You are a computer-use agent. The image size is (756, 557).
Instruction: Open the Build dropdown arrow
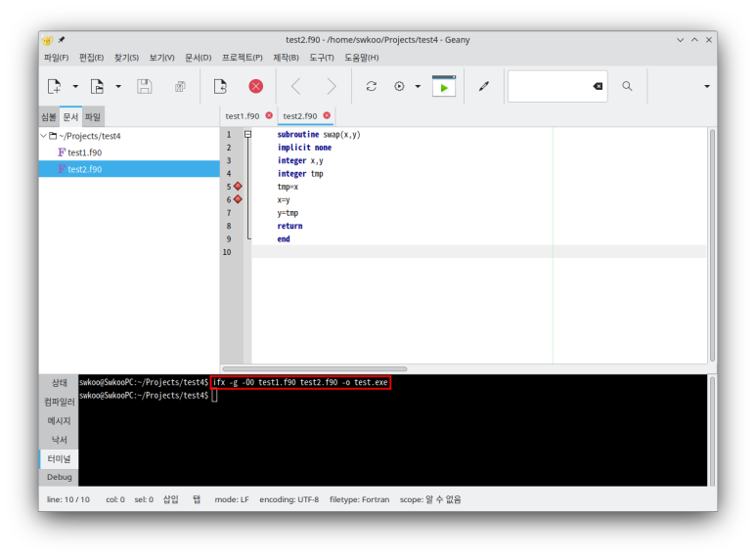tap(418, 86)
